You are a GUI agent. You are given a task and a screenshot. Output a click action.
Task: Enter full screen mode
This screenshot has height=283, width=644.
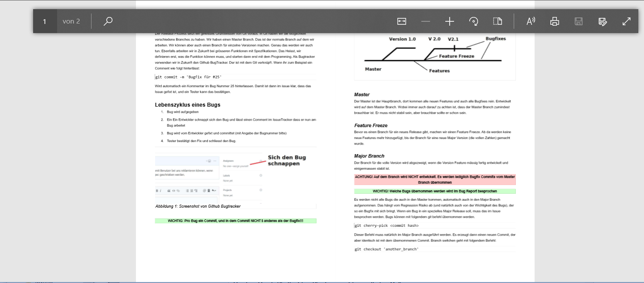[627, 21]
